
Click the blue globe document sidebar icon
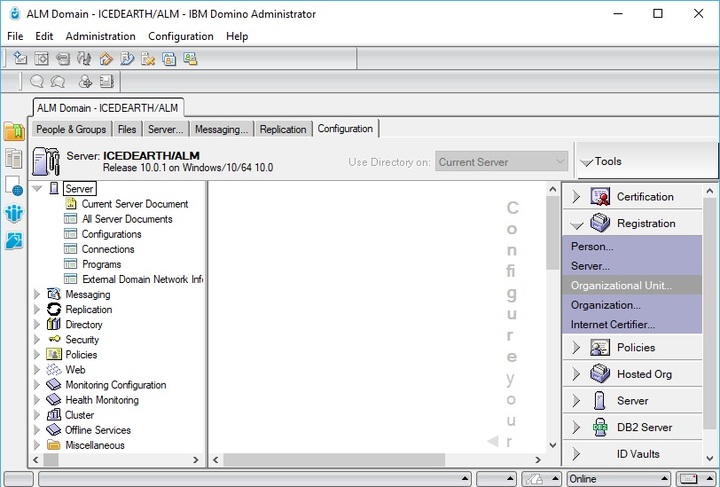(x=14, y=186)
